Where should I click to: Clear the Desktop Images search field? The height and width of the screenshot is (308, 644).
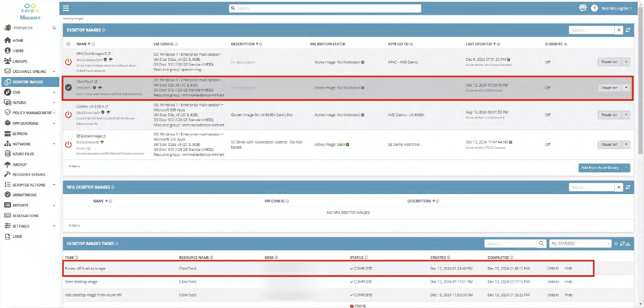[619, 30]
